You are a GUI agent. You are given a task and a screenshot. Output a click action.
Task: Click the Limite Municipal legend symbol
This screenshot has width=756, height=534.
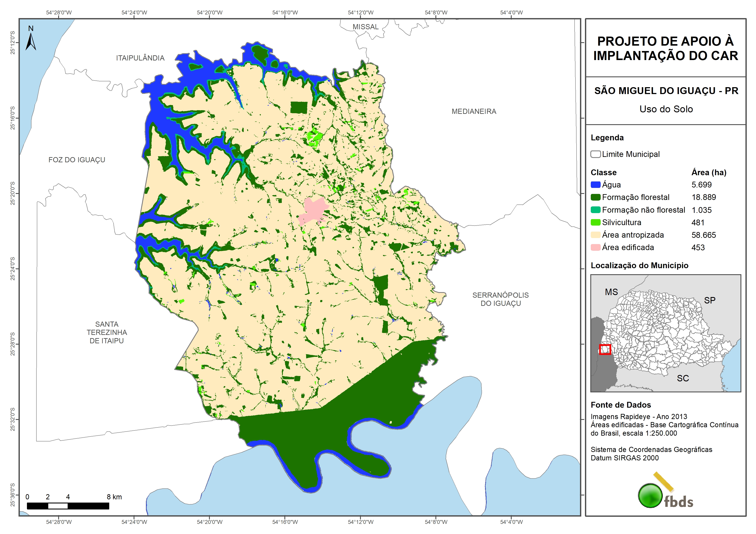[x=595, y=154]
